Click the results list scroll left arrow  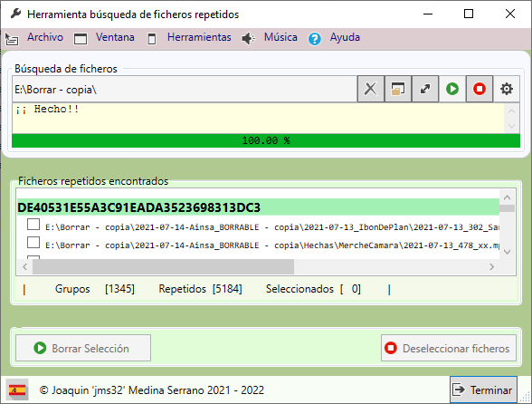coord(24,266)
